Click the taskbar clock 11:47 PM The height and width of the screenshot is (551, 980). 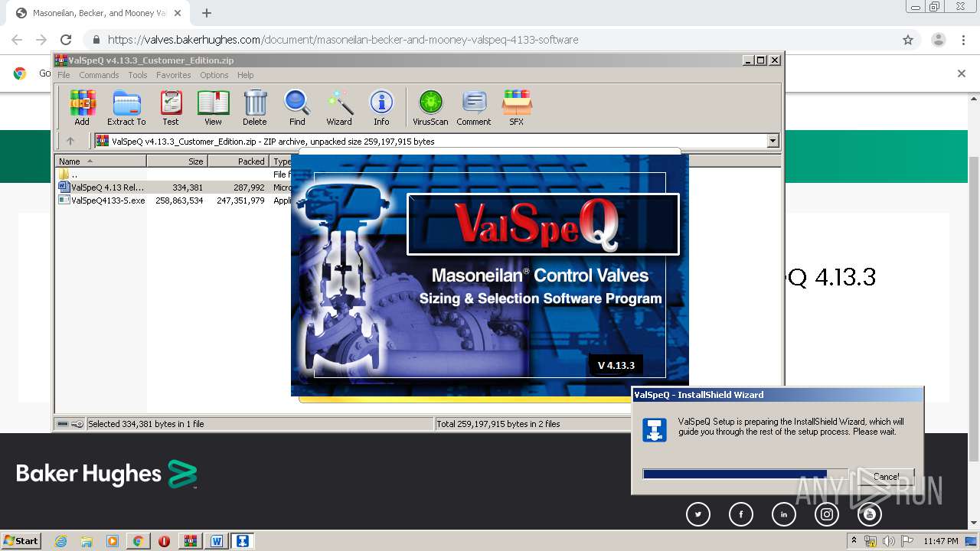(941, 541)
